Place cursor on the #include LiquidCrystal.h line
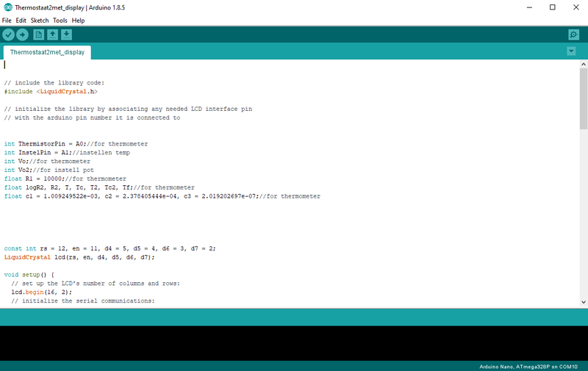This screenshot has width=588, height=371. (51, 92)
